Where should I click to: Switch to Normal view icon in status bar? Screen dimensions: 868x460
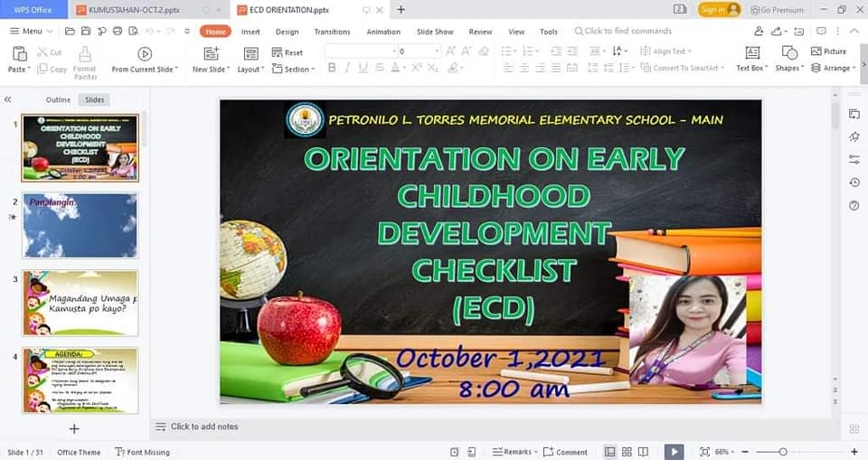pyautogui.click(x=609, y=452)
